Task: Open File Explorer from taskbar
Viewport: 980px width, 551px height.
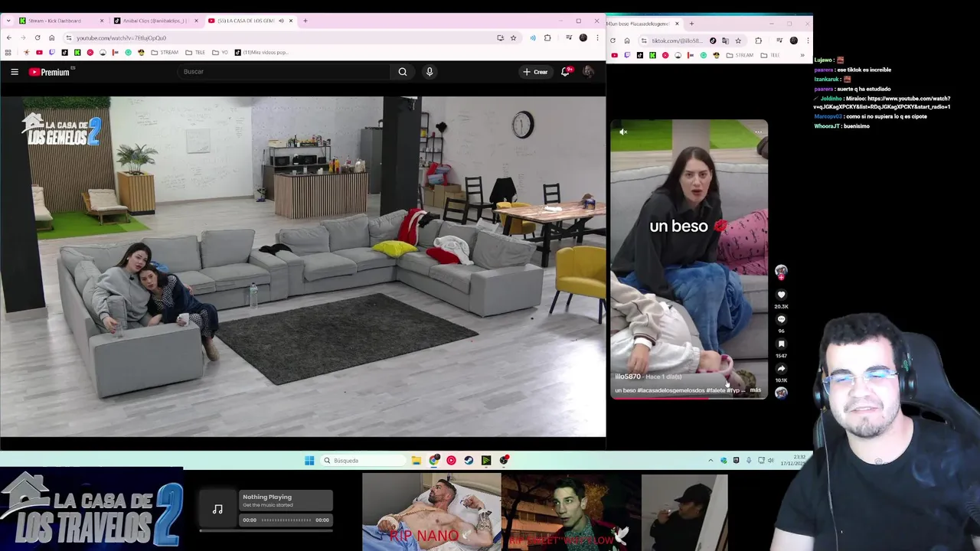Action: click(x=416, y=461)
